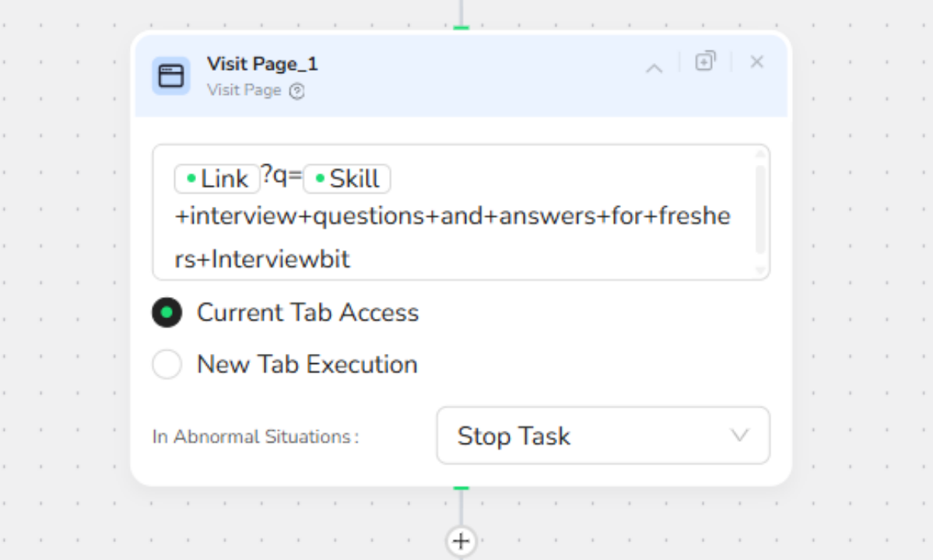The width and height of the screenshot is (933, 560).
Task: Enable the New Tab Execution option
Action: 167,364
